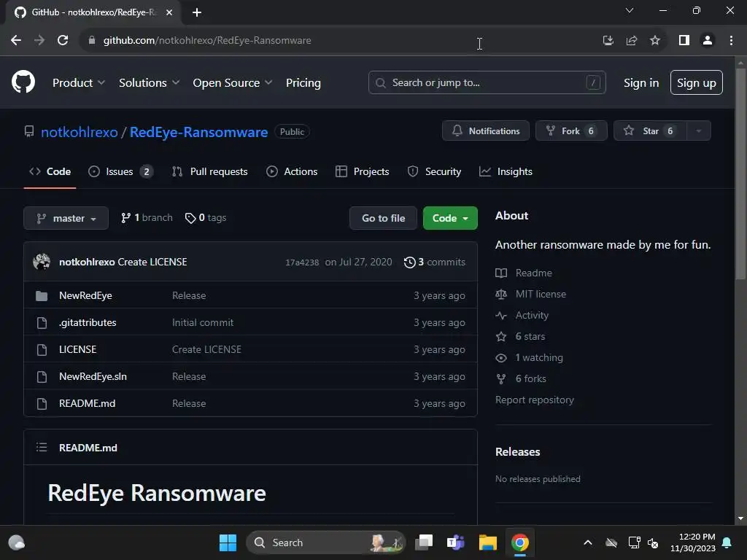Click the notkohlrexo avatar in commit row
The width and height of the screenshot is (747, 560).
point(42,262)
